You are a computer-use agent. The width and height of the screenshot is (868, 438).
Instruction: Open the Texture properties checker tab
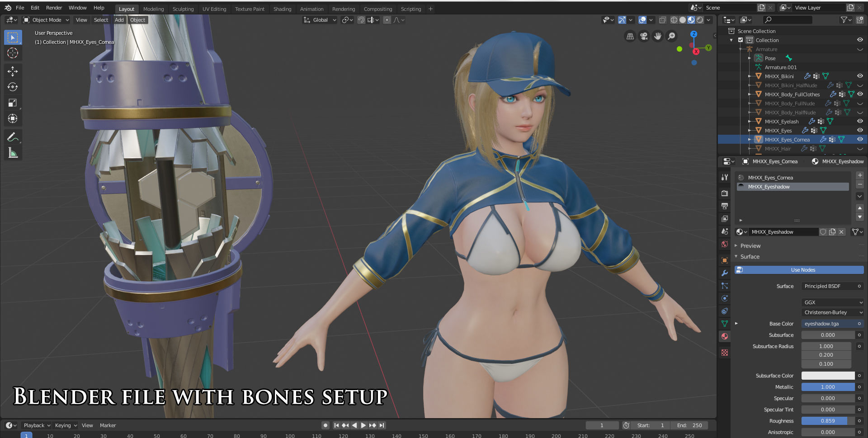point(725,353)
